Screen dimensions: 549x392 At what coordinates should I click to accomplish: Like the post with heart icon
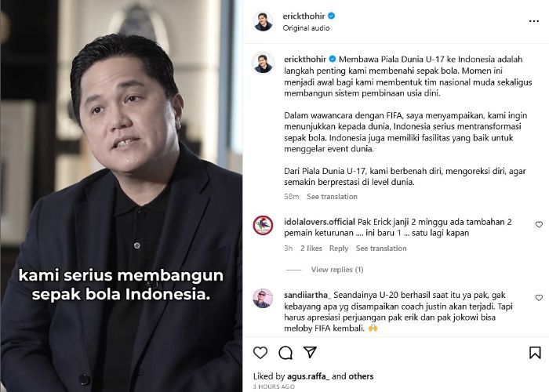point(260,353)
